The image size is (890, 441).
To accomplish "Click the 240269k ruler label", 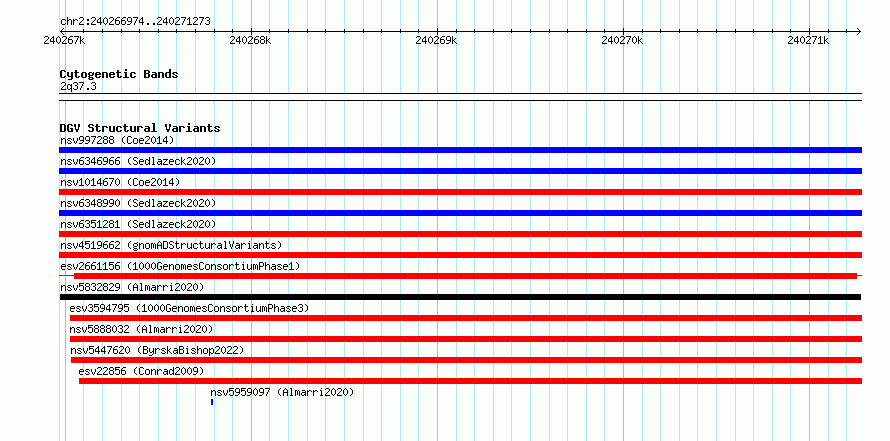I will pos(436,40).
